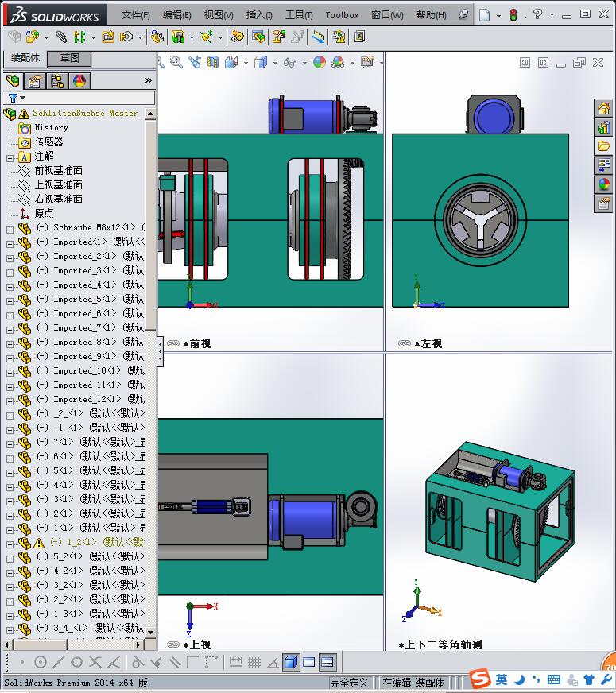
Task: Open Design Library icon in task pane
Action: [603, 128]
